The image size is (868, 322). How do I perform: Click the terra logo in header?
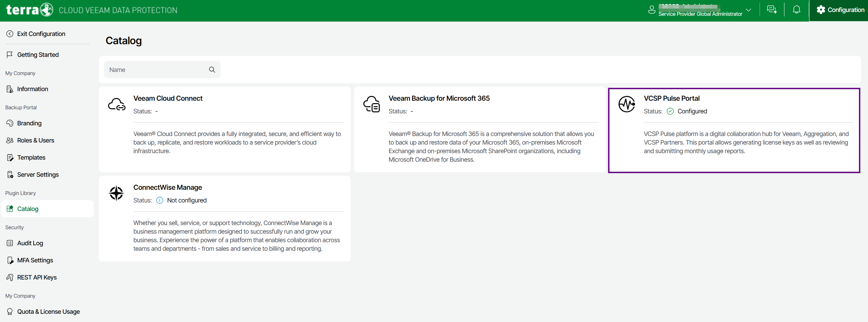[30, 10]
